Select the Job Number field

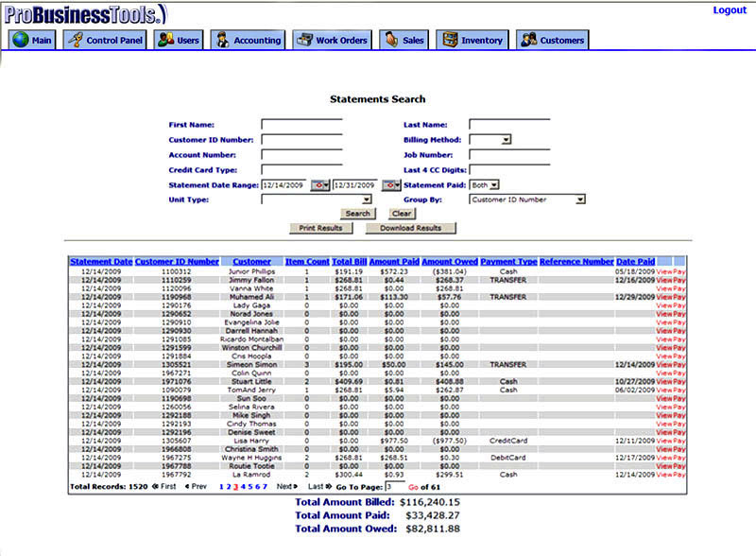(x=509, y=155)
